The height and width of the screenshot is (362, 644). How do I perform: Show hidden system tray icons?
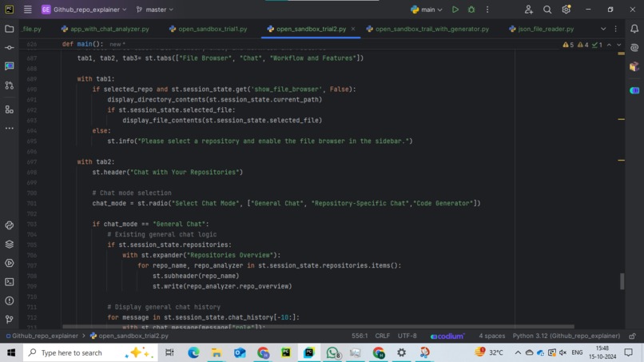[518, 352]
